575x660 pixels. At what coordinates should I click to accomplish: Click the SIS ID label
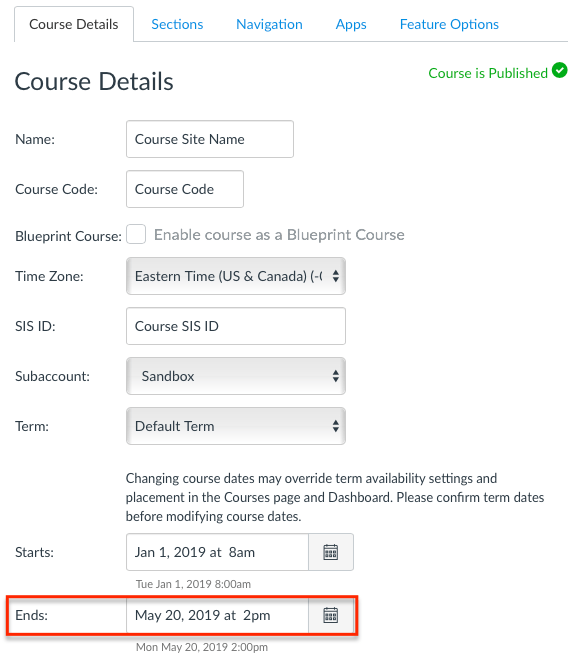point(35,326)
